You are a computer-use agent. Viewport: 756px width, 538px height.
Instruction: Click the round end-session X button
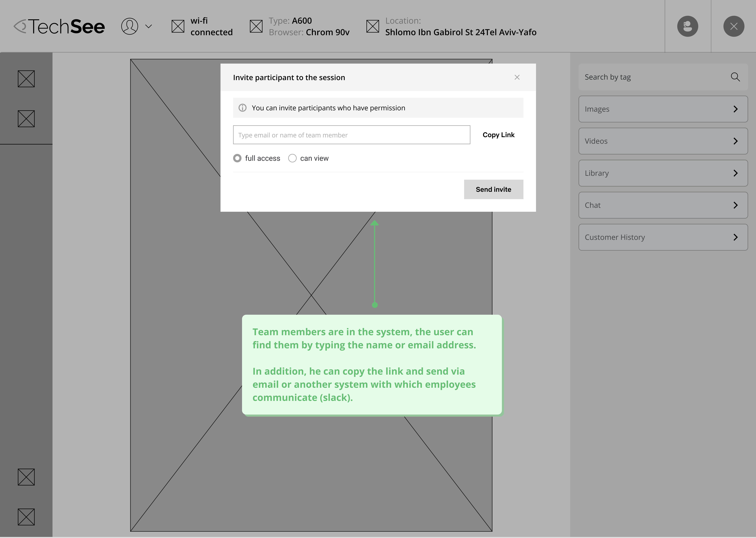point(734,26)
